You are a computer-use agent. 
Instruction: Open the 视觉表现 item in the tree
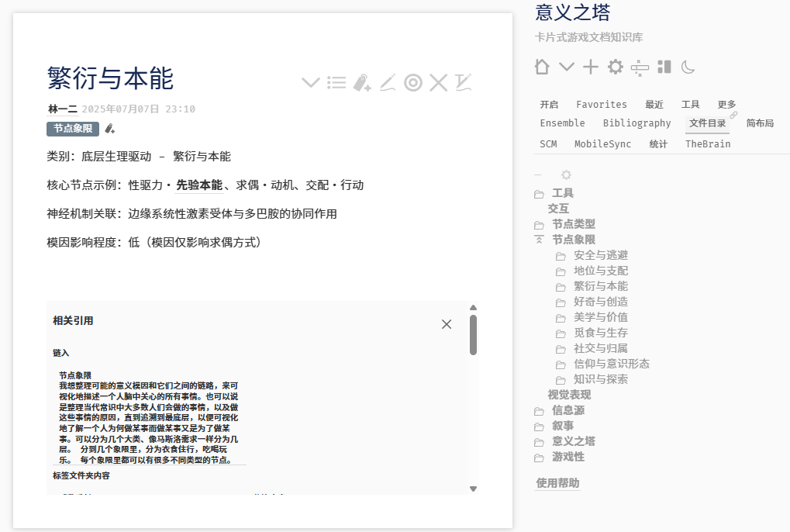tap(569, 395)
